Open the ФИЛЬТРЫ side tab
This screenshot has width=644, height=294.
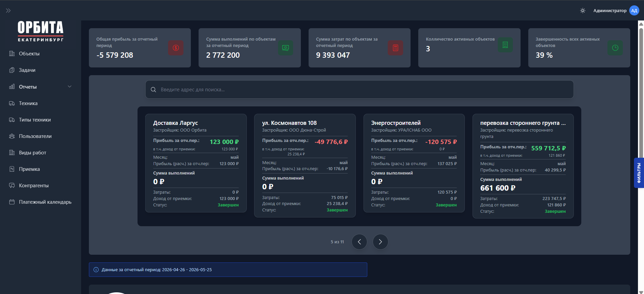(x=639, y=173)
